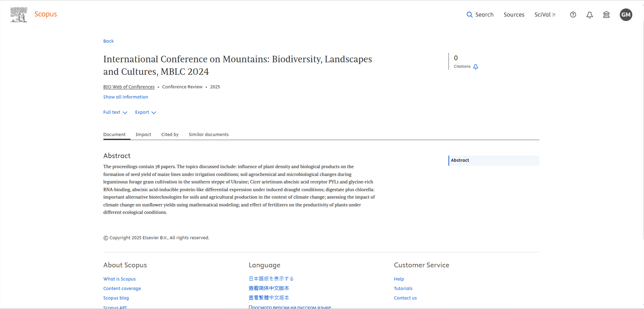Click the Back link
644x309 pixels.
coord(108,41)
